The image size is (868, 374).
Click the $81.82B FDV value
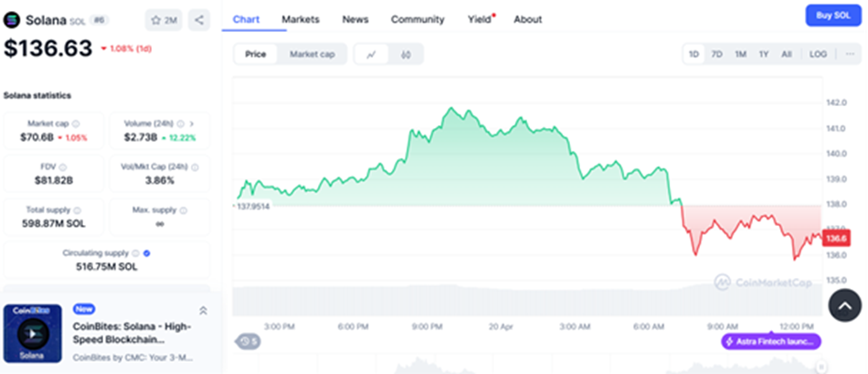(54, 180)
